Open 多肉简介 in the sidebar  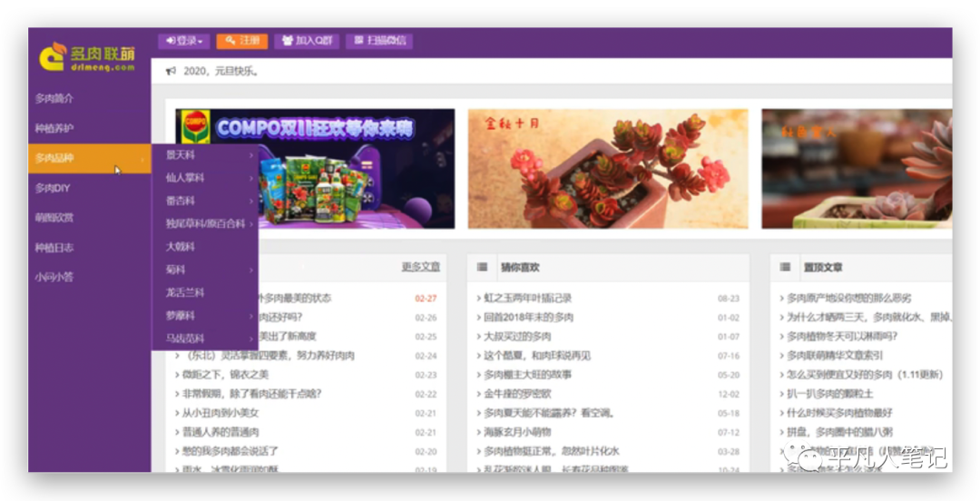pos(89,98)
